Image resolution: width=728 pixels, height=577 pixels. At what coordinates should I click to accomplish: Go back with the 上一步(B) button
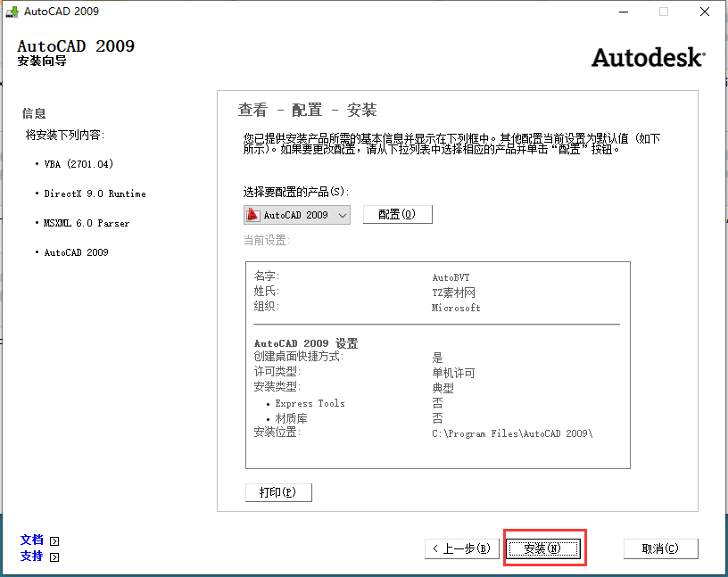click(461, 548)
